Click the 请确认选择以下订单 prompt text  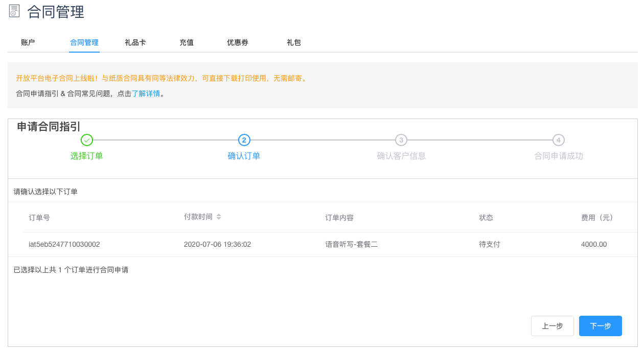pos(45,192)
